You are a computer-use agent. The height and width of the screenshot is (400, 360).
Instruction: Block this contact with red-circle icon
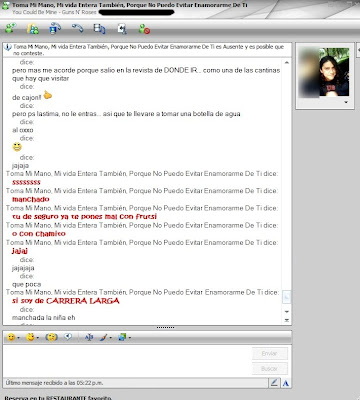[144, 29]
